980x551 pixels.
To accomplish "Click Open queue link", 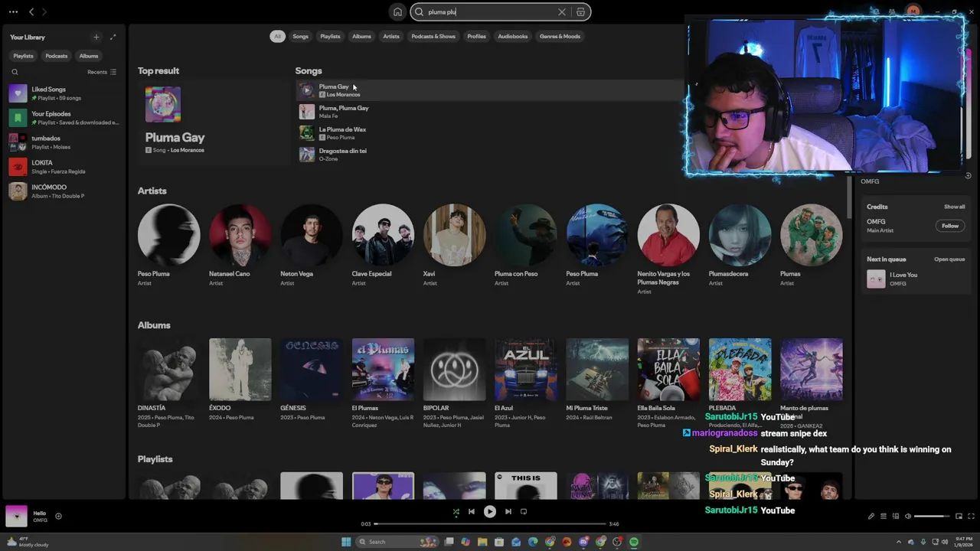I will [949, 259].
